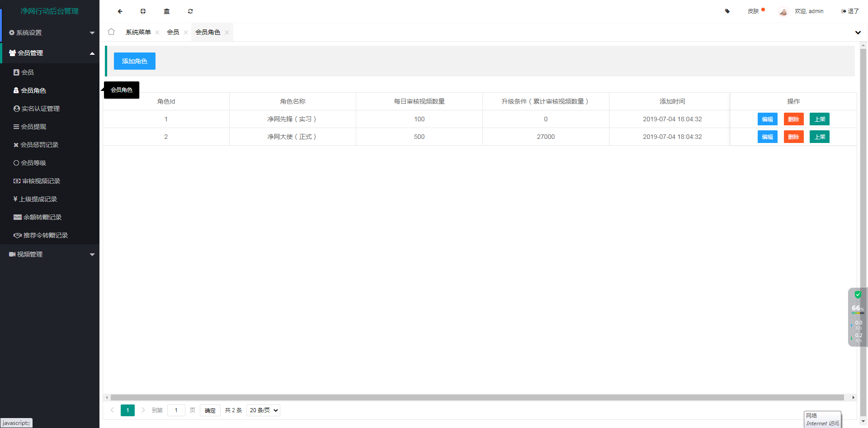Open 会员 in the sidebar
Viewport: 868px width, 428px height.
point(50,72)
